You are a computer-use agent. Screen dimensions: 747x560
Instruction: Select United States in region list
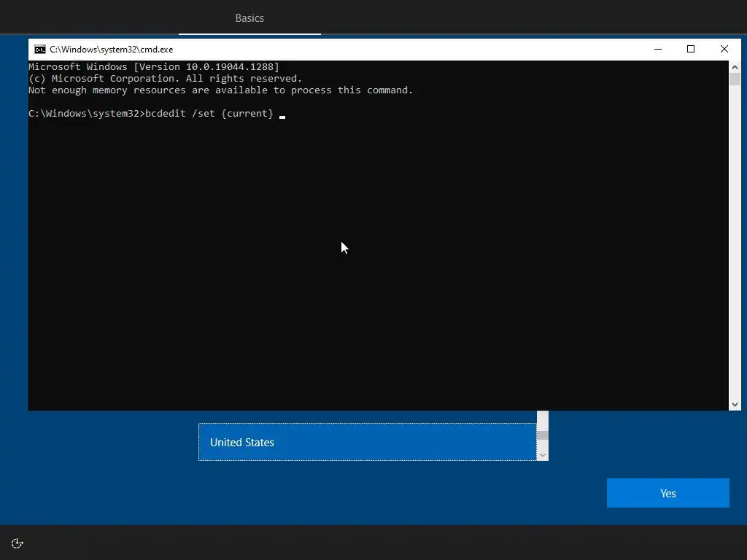[x=368, y=442]
